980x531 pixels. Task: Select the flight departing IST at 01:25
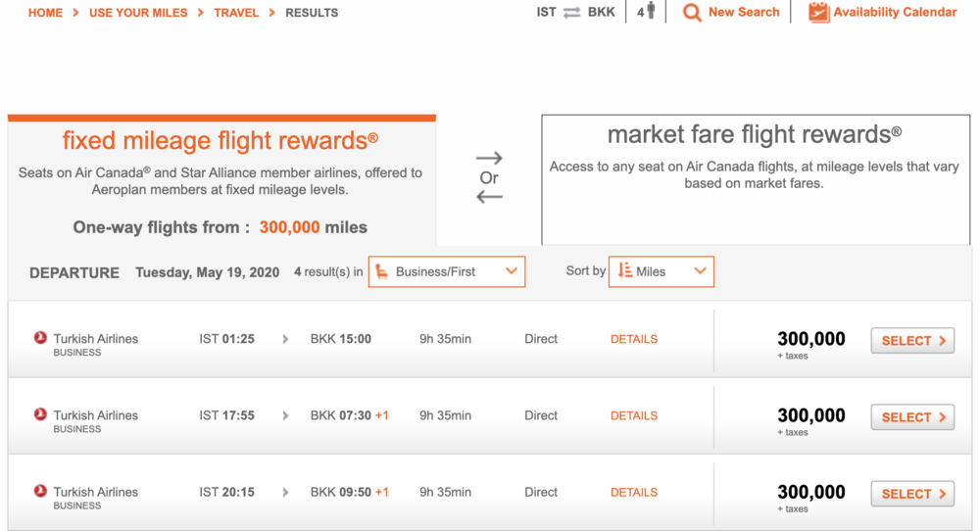tap(912, 341)
